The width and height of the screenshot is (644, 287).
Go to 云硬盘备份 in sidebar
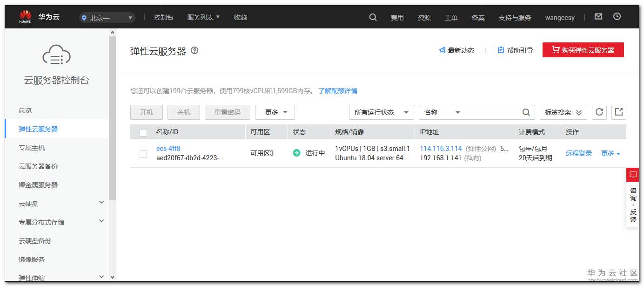click(x=35, y=241)
